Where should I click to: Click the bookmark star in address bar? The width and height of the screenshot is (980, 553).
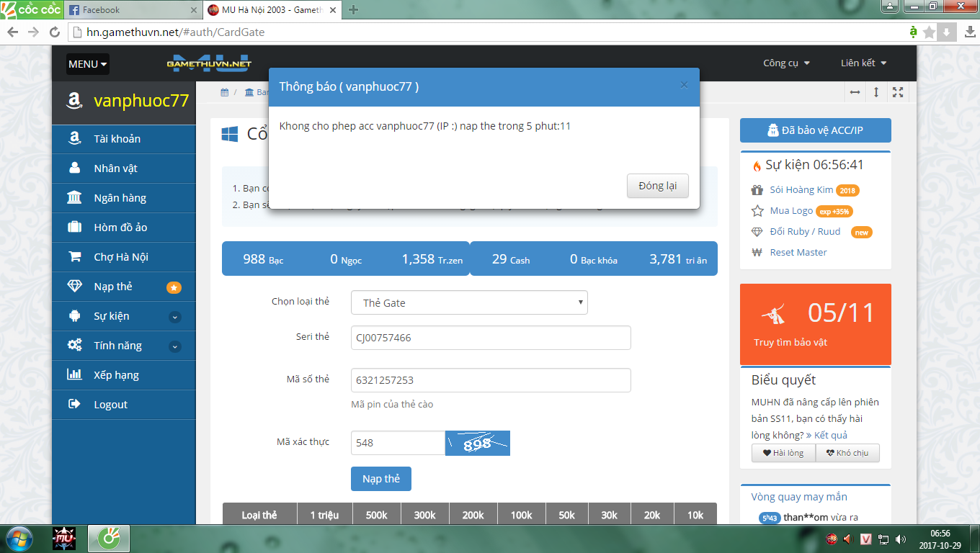[930, 32]
